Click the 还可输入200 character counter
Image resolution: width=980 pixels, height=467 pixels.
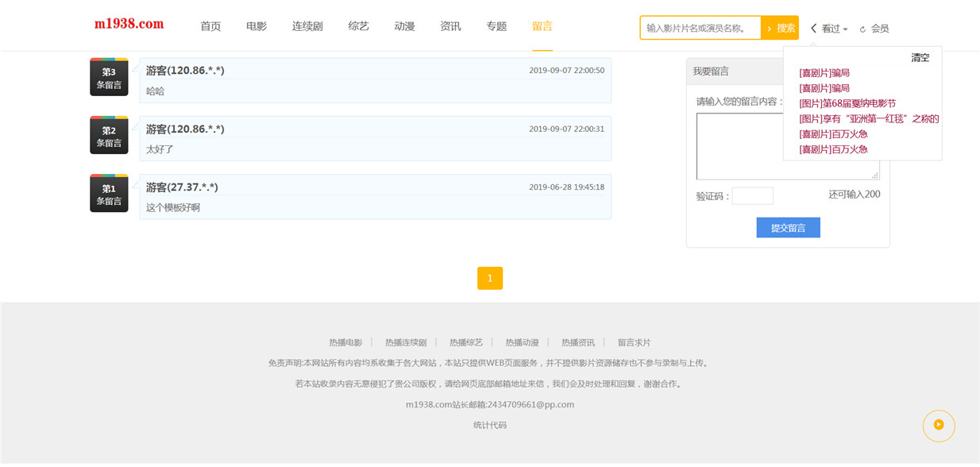[x=854, y=195]
